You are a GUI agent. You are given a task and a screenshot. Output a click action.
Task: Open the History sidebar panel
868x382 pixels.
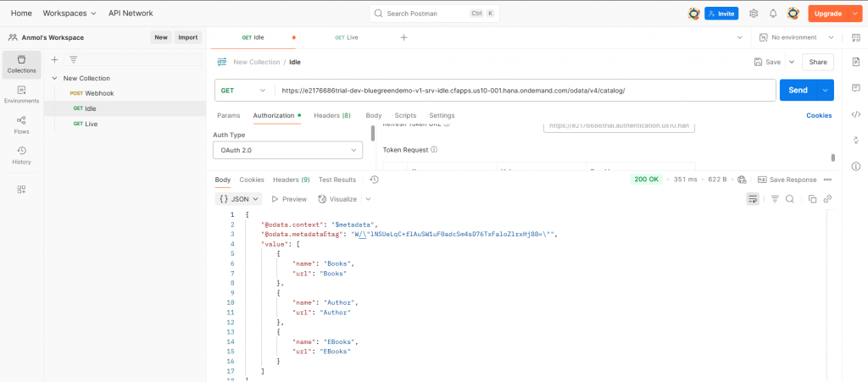(21, 155)
